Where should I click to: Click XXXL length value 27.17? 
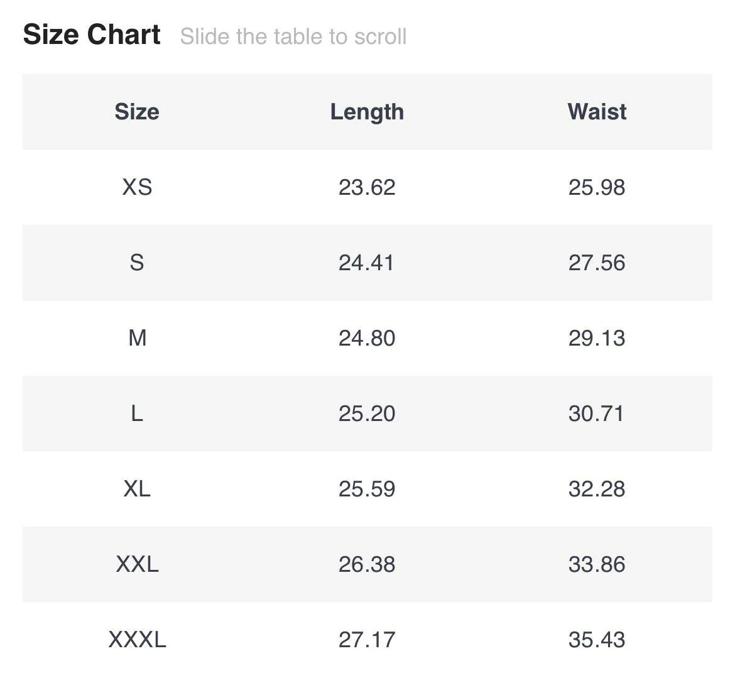point(367,640)
